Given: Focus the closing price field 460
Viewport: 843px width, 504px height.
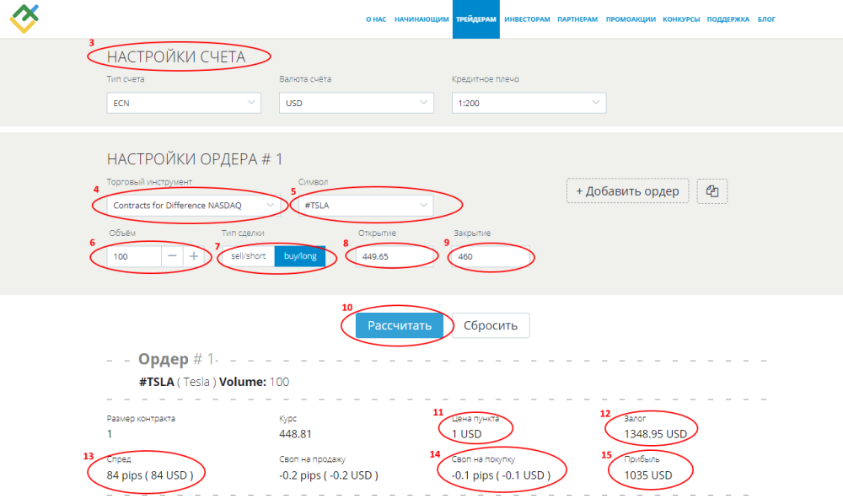Looking at the screenshot, I should point(491,256).
